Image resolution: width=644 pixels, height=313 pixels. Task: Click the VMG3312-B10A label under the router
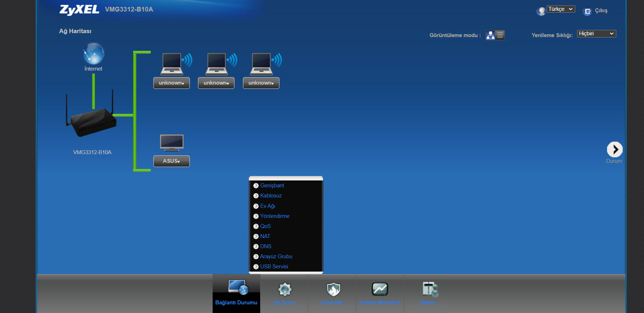(x=92, y=152)
